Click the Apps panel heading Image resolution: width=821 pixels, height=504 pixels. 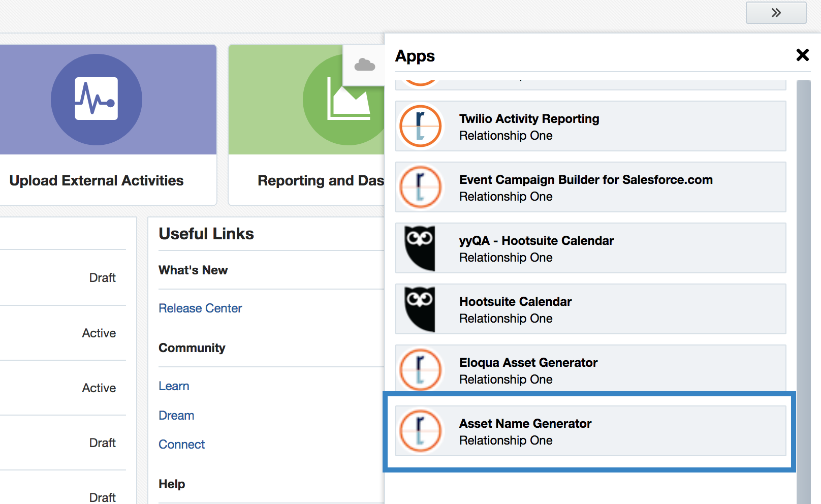click(x=415, y=56)
